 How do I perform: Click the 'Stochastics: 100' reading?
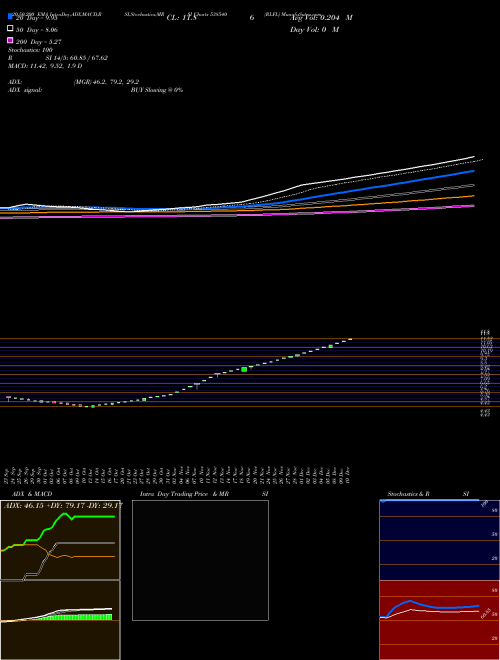pyautogui.click(x=30, y=50)
